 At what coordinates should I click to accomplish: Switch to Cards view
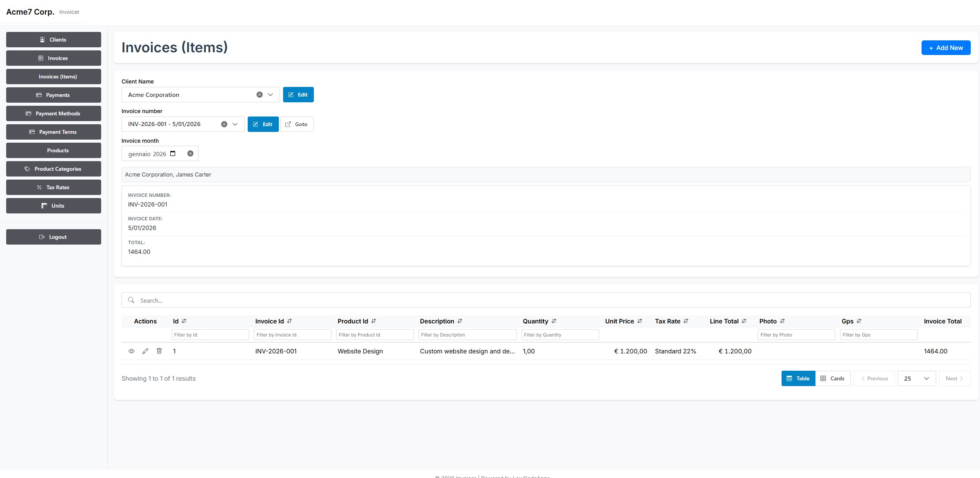[x=833, y=378]
